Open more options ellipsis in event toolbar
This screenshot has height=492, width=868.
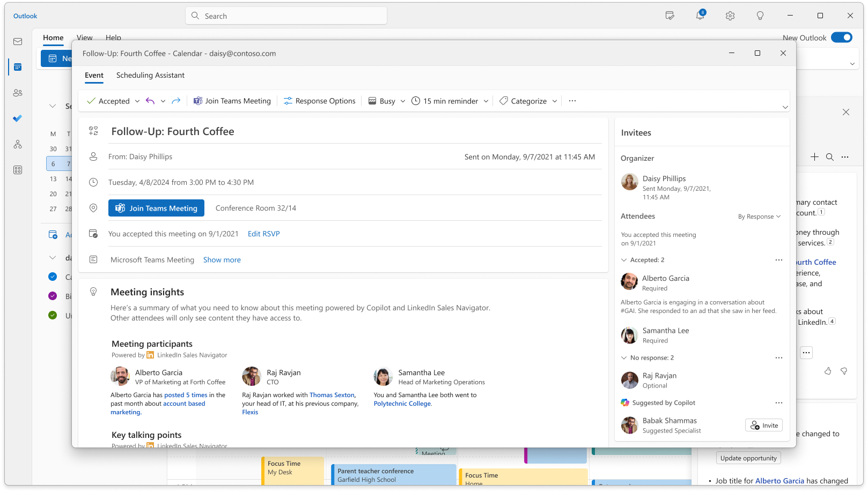(x=572, y=101)
